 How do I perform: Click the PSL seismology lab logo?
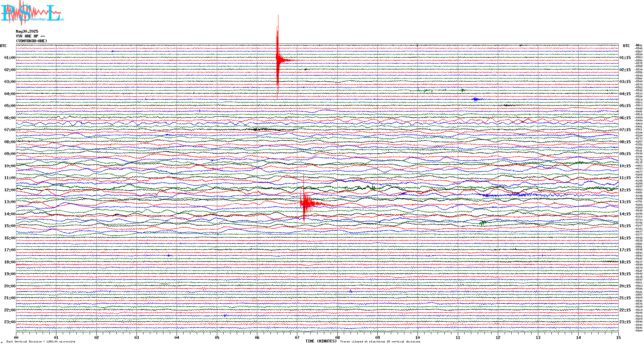[32, 13]
